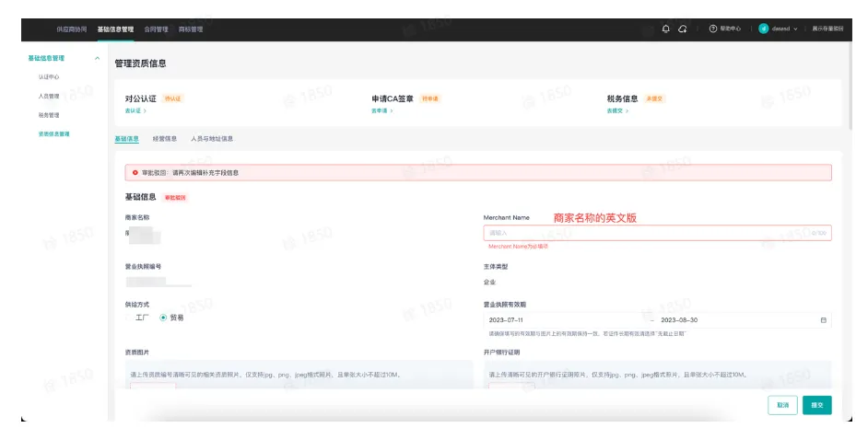This screenshot has height=428, width=868.
Task: Click the 去认证 link under 对公认证
Action: (135, 110)
